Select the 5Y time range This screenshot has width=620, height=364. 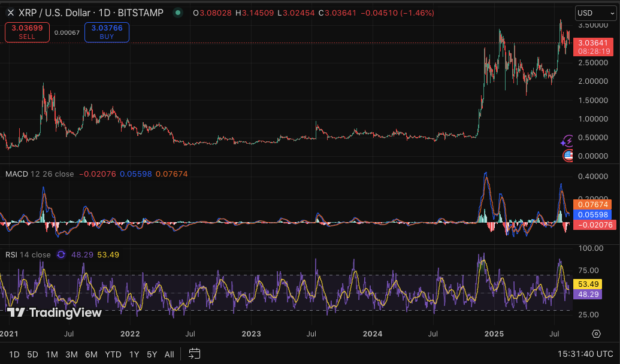coord(152,354)
